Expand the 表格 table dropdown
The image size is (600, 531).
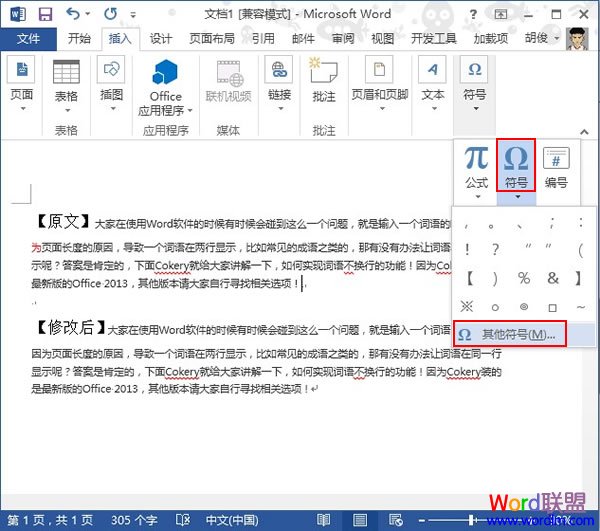pyautogui.click(x=66, y=108)
